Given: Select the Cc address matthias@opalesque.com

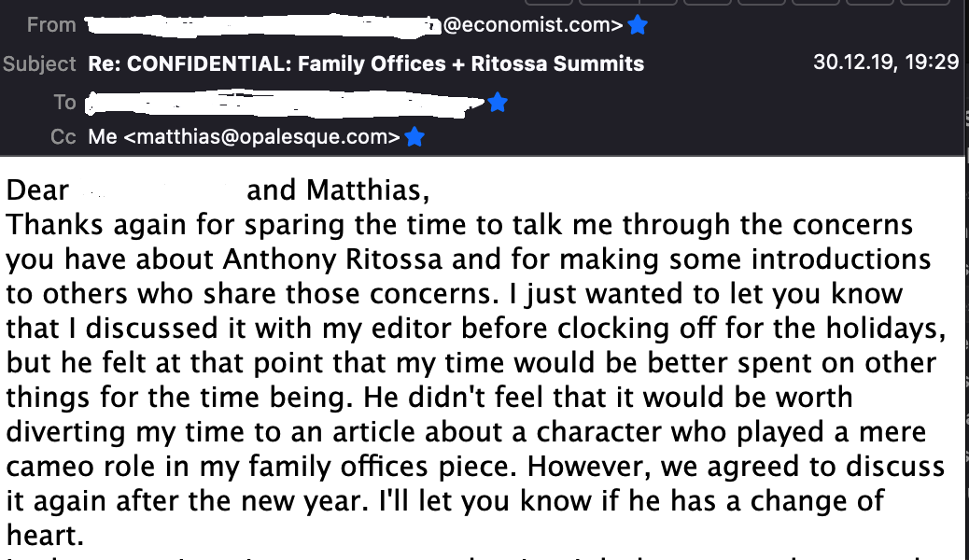Looking at the screenshot, I should click(245, 137).
